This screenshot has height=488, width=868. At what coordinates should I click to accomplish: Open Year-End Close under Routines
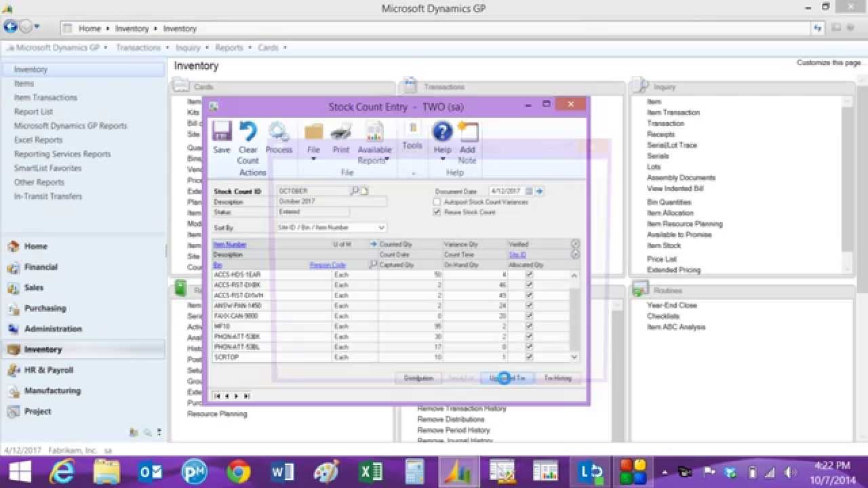point(672,305)
